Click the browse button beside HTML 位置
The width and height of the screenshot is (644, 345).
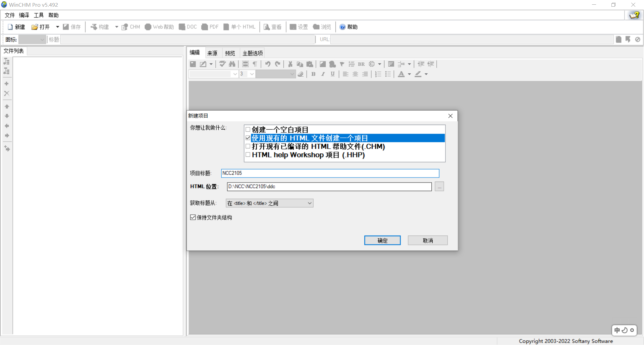tap(439, 186)
